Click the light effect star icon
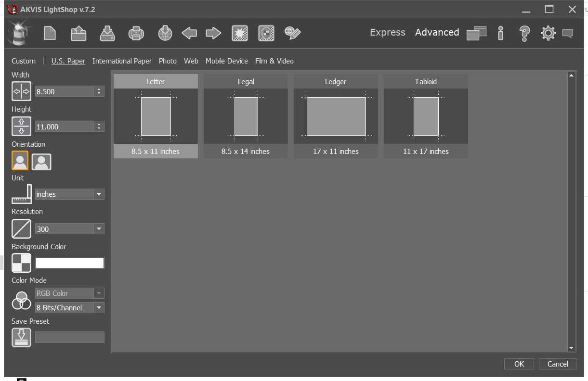The image size is (588, 381). [x=239, y=33]
